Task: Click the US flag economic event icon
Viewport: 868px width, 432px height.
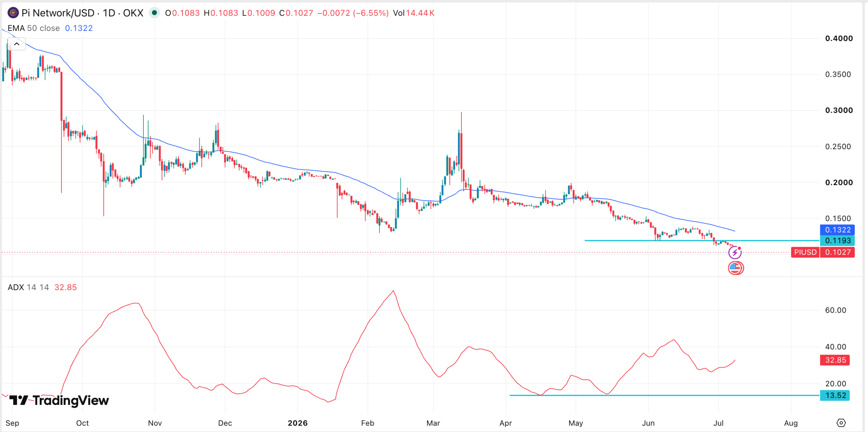Action: [x=736, y=268]
